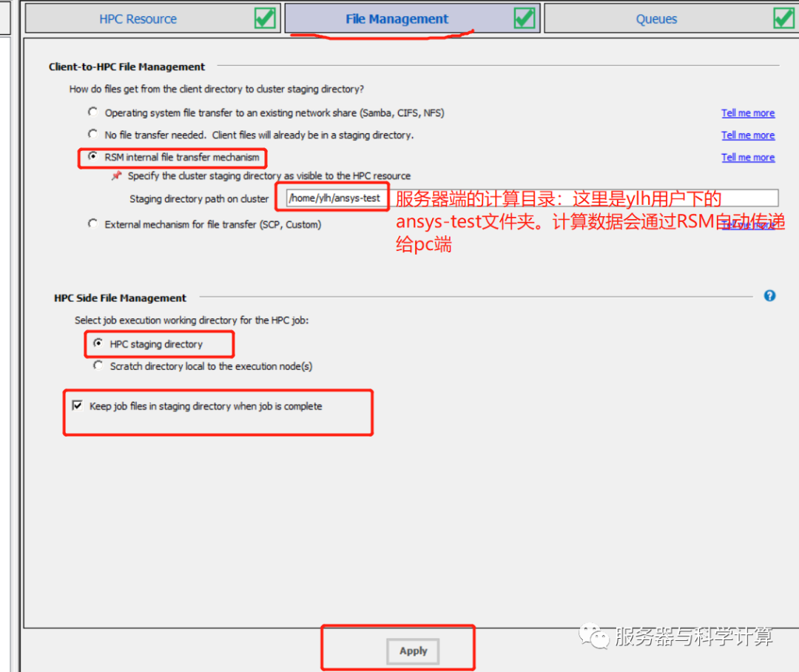Open Tell me more for Operating system transfer
Image resolution: width=799 pixels, height=672 pixels.
(x=747, y=113)
